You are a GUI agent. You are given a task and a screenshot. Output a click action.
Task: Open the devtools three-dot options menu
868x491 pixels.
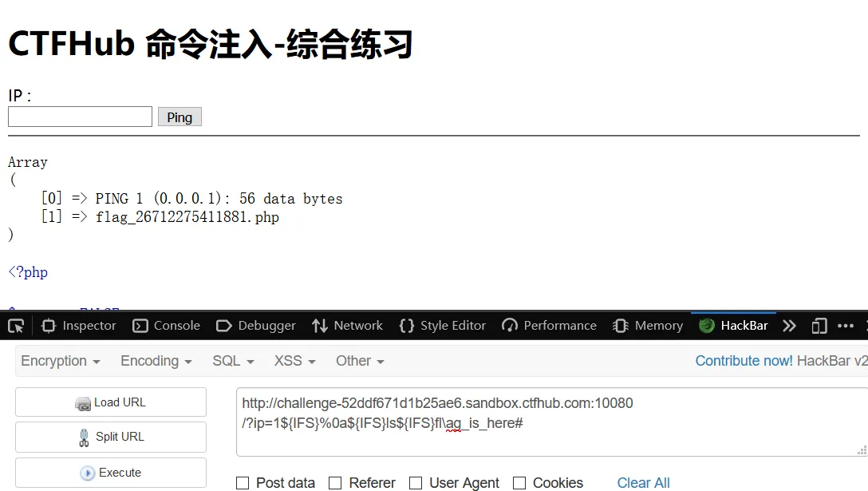pos(846,326)
